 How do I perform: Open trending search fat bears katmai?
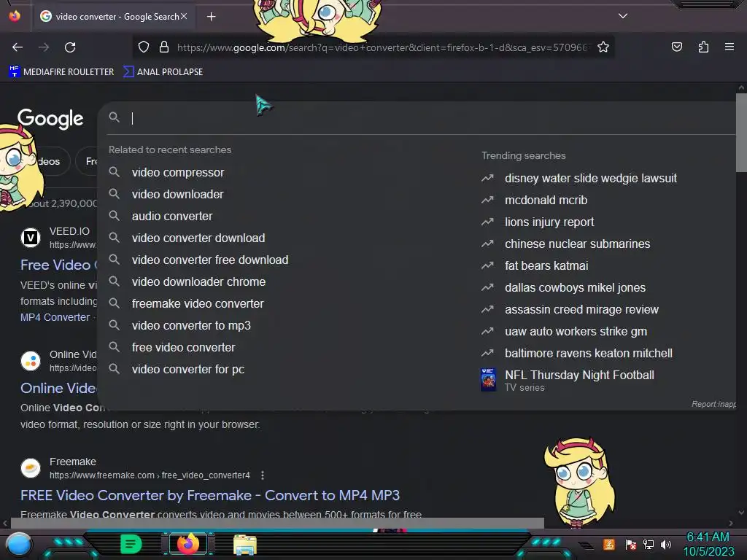[x=546, y=265]
